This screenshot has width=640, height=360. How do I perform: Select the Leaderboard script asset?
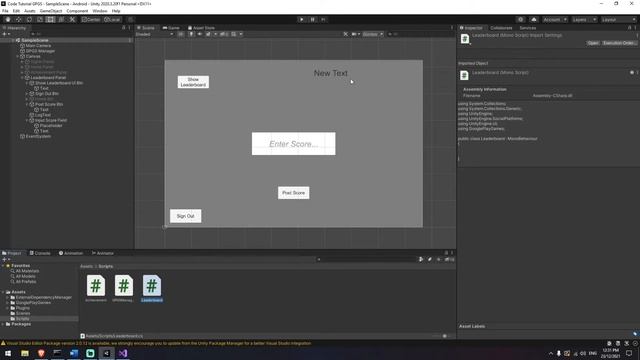(x=152, y=289)
